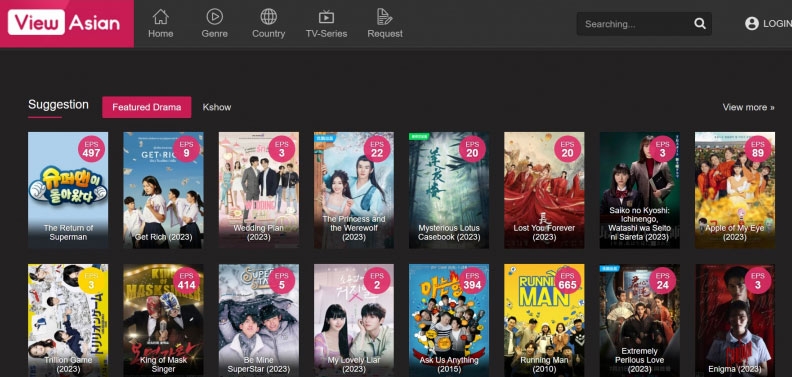This screenshot has height=377, width=792.
Task: Open the TV-Series television icon
Action: pyautogui.click(x=326, y=17)
